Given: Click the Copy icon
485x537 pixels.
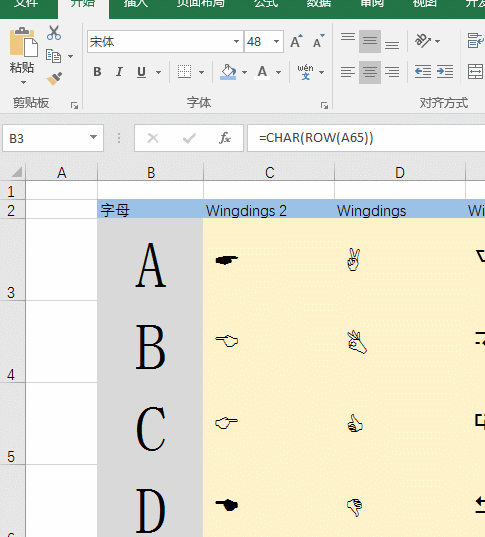Looking at the screenshot, I should [x=53, y=56].
